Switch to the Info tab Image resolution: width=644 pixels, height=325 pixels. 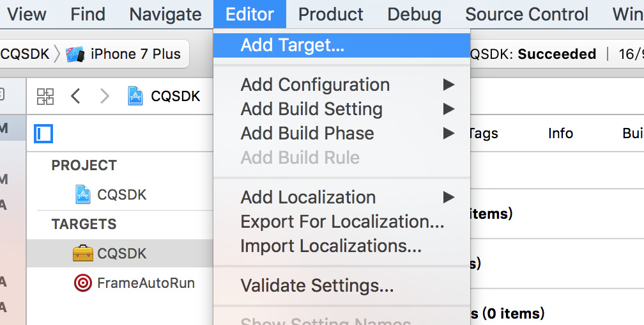click(561, 133)
